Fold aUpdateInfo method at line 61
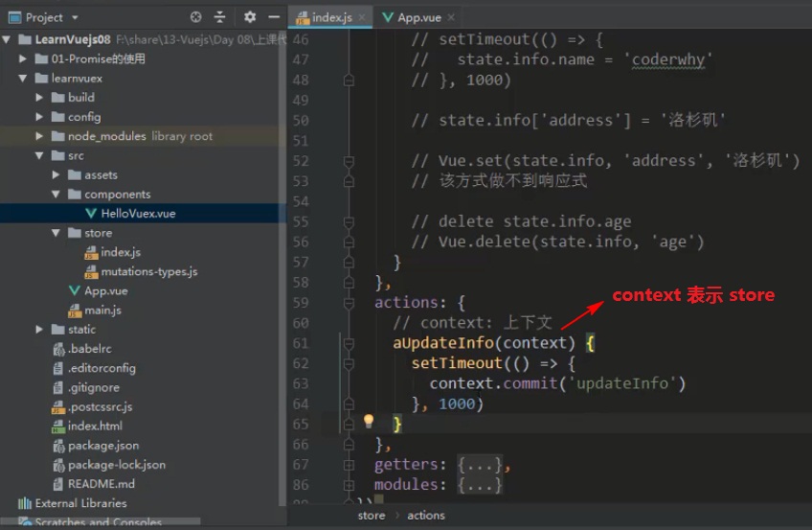The width and height of the screenshot is (812, 530). click(x=350, y=343)
